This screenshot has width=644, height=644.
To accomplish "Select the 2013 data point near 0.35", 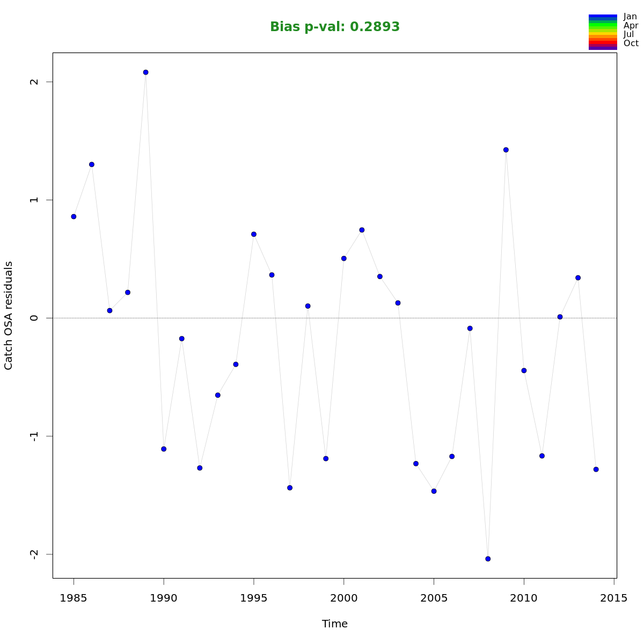I will (x=578, y=278).
